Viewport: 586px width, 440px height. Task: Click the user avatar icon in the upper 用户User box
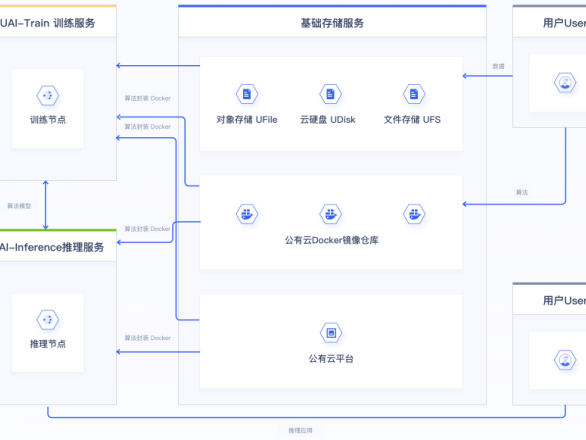pos(565,83)
